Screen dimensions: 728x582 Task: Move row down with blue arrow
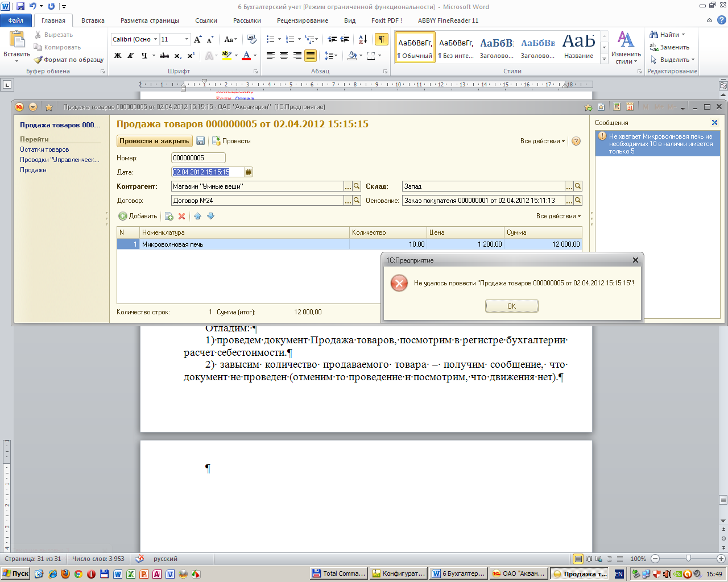pyautogui.click(x=210, y=217)
